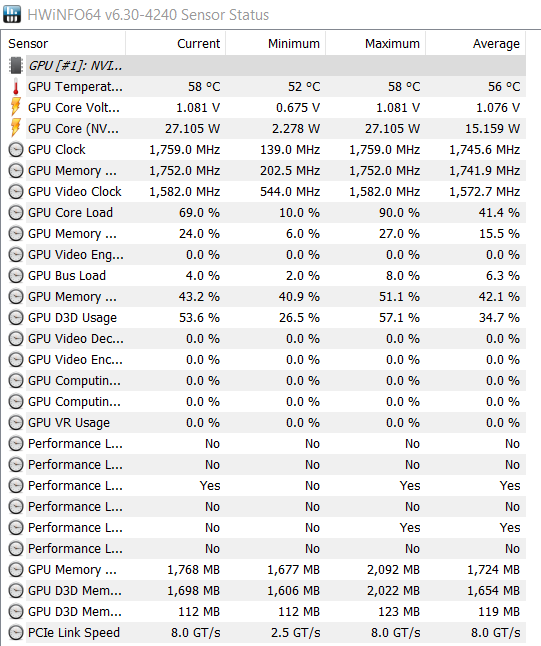The image size is (541, 646).
Task: Click the GPU chip icon beside GPU [#1]
Action: pos(16,66)
